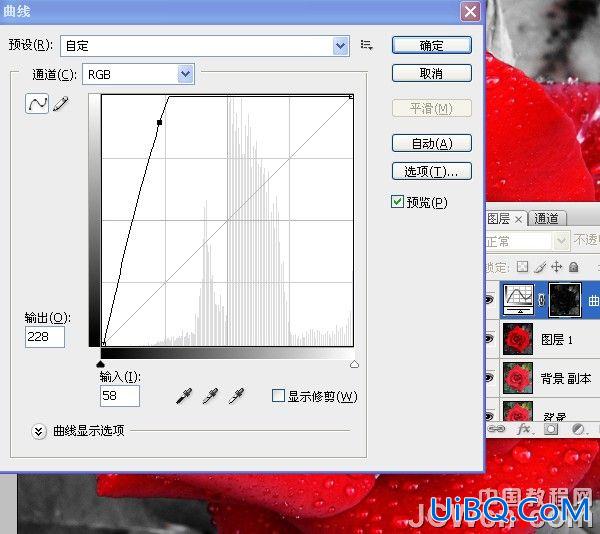Open the preset options menu icon

tap(367, 46)
